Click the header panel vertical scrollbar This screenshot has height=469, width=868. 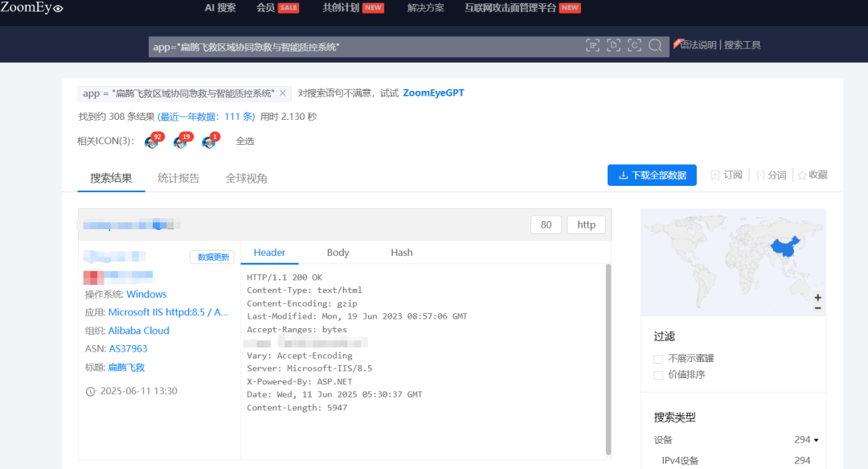pyautogui.click(x=608, y=360)
